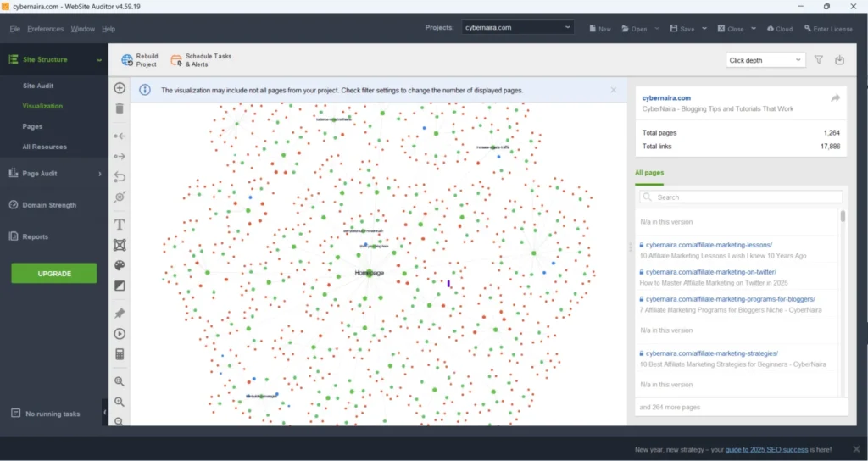This screenshot has height=461, width=868.
Task: Close the bottom promo banner
Action: (856, 449)
